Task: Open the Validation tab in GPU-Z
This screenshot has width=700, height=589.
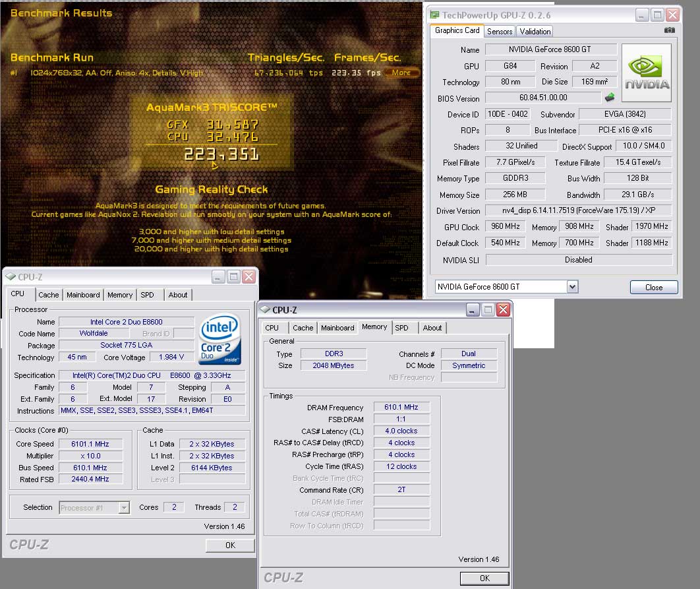Action: coord(535,31)
